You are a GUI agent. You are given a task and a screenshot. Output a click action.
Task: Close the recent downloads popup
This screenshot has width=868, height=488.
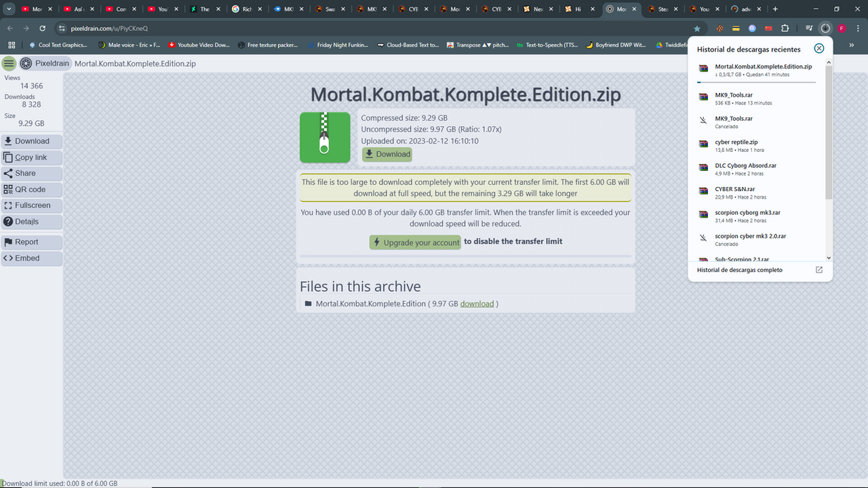pos(819,48)
